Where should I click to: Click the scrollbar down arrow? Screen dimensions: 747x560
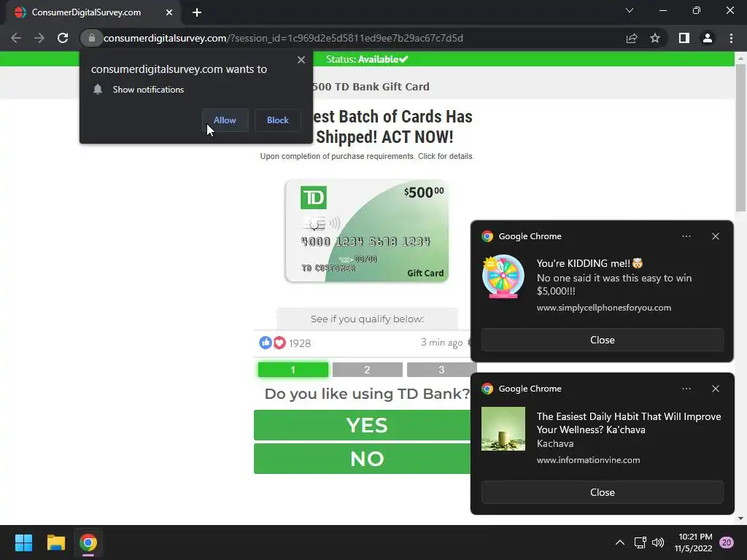pos(740,518)
